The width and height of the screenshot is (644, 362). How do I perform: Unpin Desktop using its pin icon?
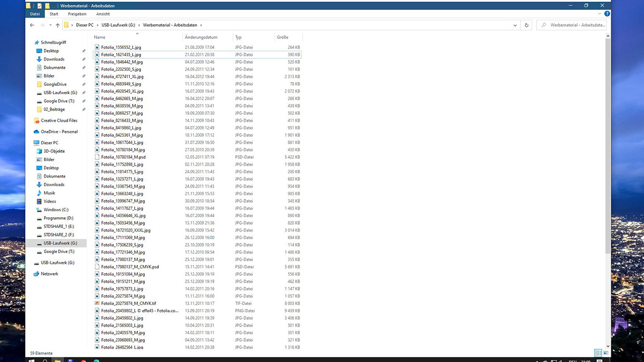pyautogui.click(x=83, y=51)
